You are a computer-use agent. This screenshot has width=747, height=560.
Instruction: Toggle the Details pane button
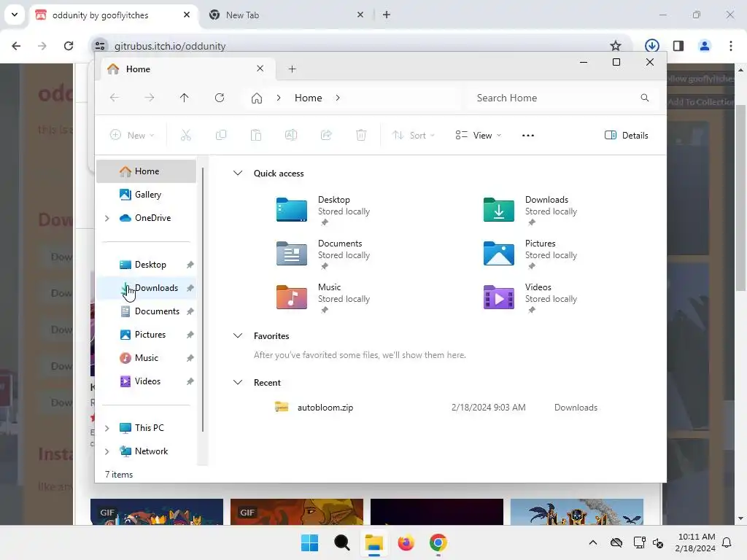[x=627, y=135]
